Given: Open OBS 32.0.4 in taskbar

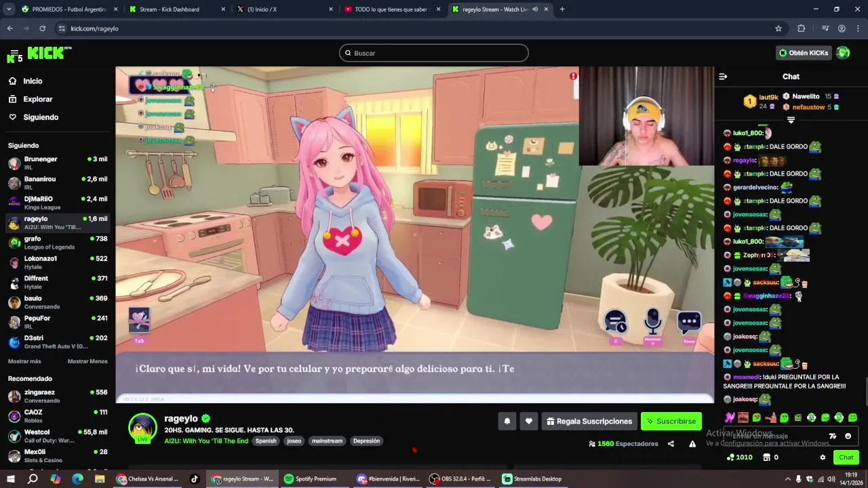Looking at the screenshot, I should point(460,479).
